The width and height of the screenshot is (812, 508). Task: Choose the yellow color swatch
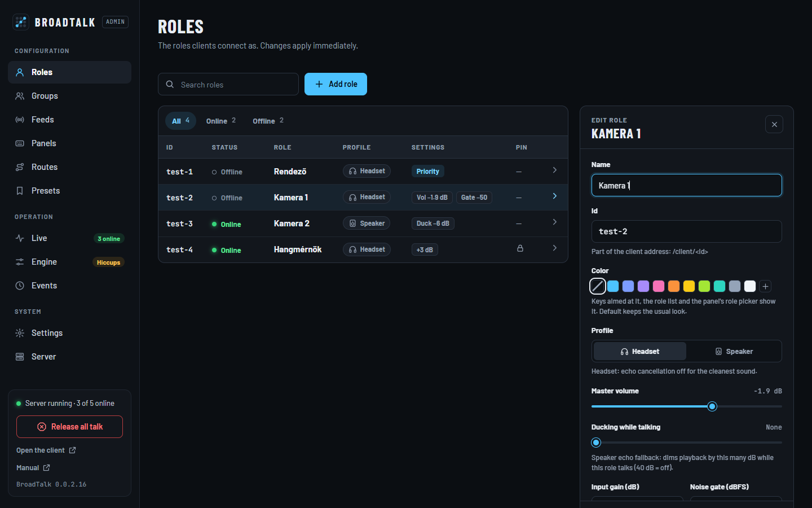[689, 286]
